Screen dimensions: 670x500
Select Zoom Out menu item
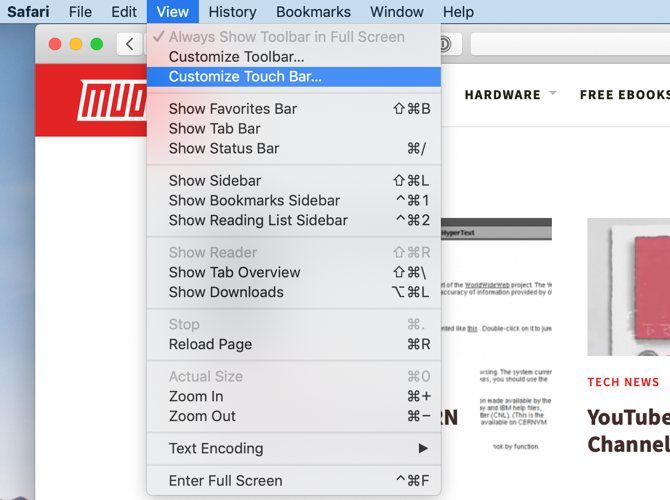point(294,416)
